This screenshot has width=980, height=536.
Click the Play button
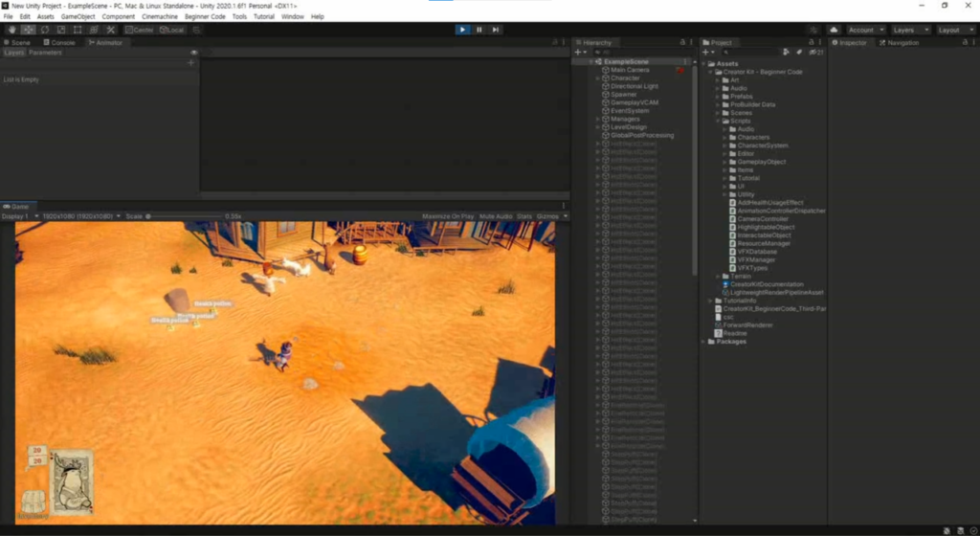click(x=462, y=30)
